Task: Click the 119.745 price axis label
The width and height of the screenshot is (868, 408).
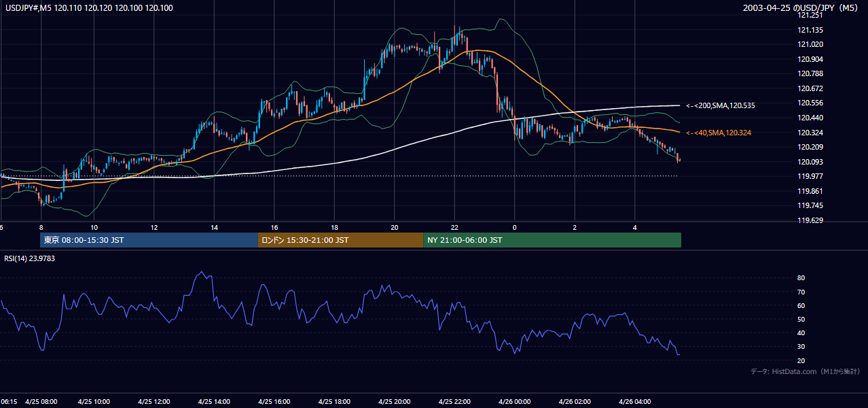Action: point(810,205)
